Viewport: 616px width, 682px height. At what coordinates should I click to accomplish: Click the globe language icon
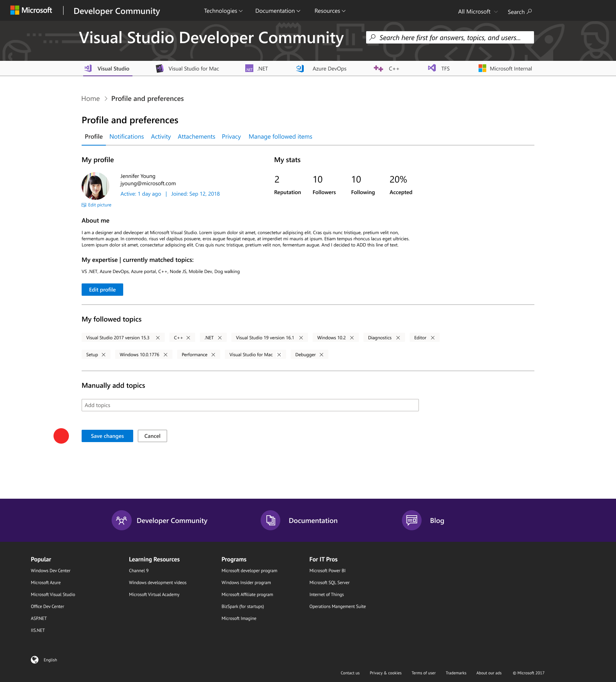pos(35,660)
